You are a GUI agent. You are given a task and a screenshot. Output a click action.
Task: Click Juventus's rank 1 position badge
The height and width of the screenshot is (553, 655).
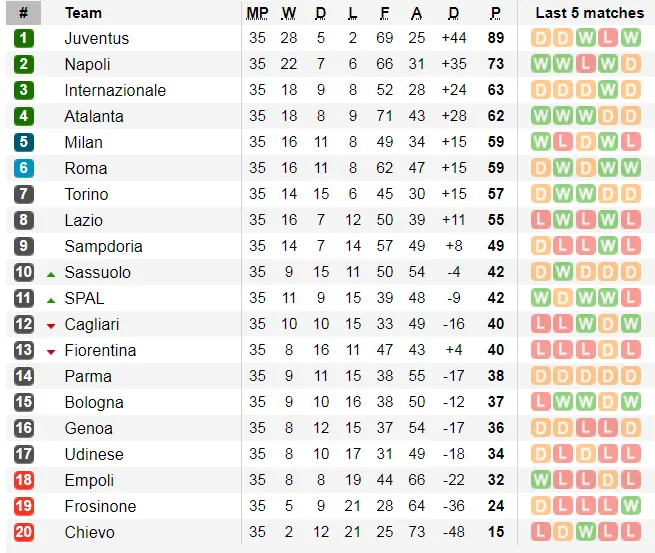pos(24,38)
